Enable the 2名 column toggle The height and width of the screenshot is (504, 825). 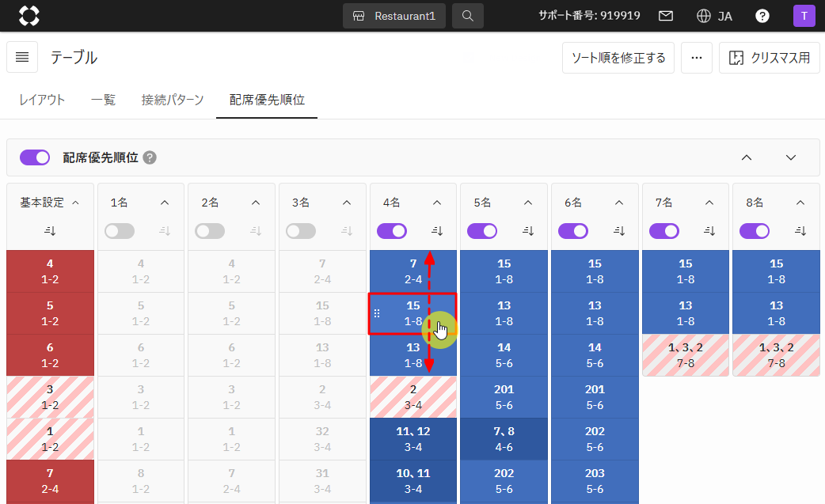(x=210, y=231)
